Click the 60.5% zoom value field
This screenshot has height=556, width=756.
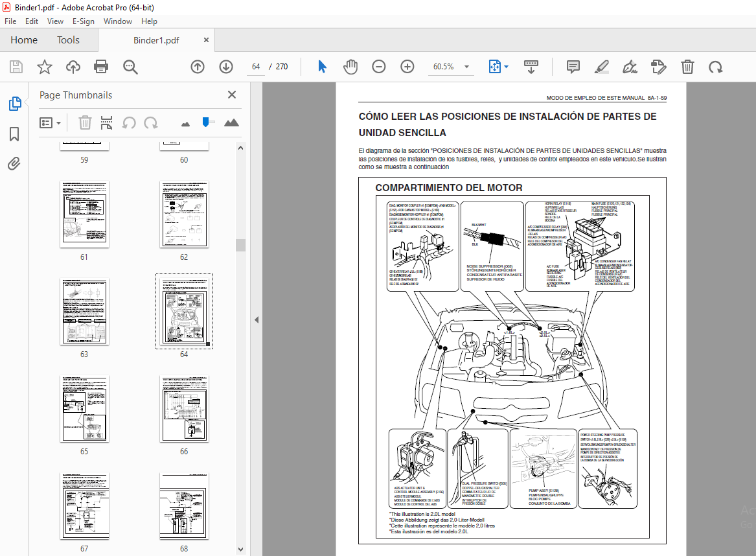444,67
